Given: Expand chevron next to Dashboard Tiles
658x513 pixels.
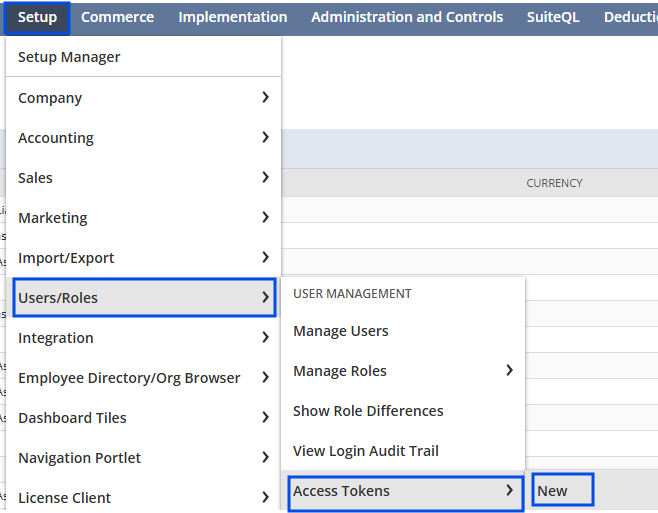Looking at the screenshot, I should tap(265, 417).
